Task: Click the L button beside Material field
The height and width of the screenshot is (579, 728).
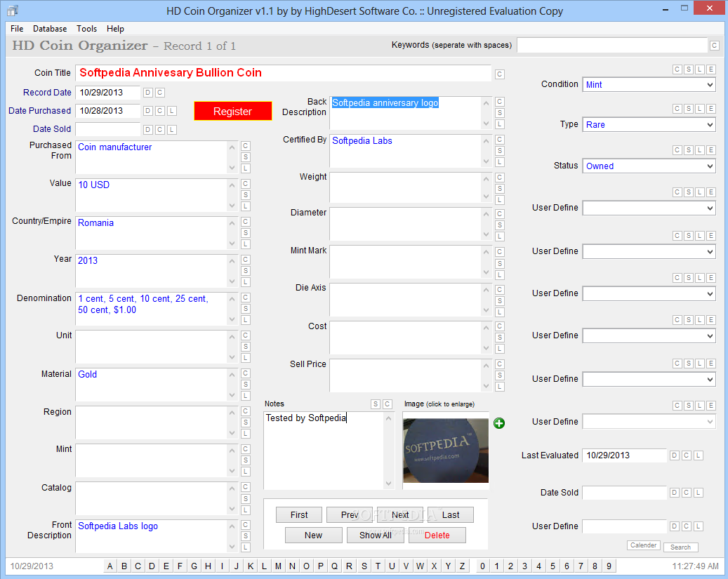Action: point(246,396)
